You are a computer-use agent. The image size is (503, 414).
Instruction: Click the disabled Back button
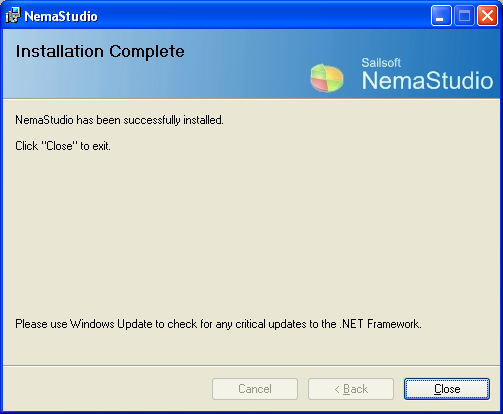(351, 389)
